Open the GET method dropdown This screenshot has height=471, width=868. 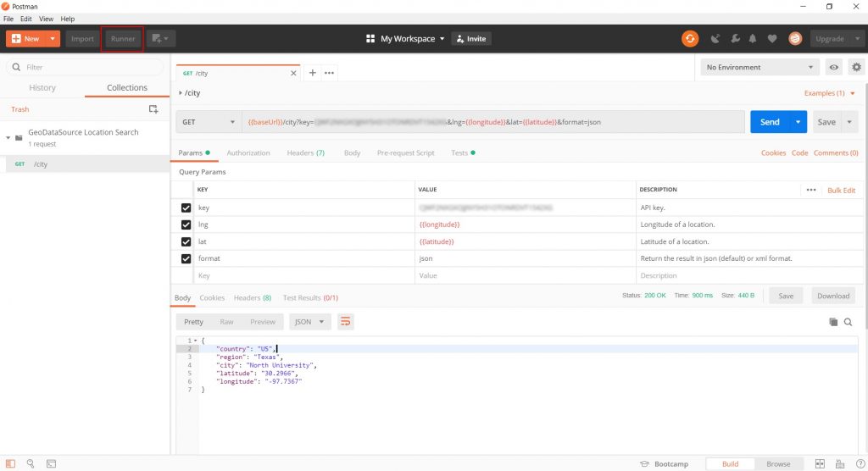209,122
